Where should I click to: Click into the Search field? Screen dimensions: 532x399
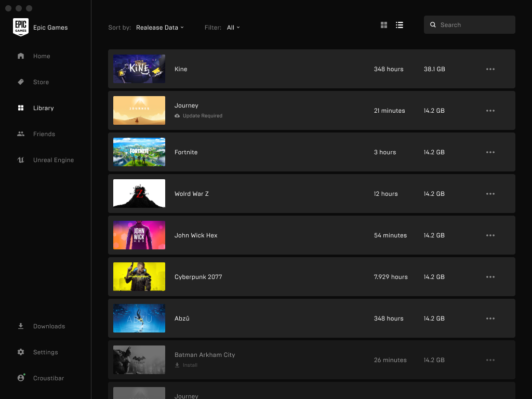[x=470, y=25]
